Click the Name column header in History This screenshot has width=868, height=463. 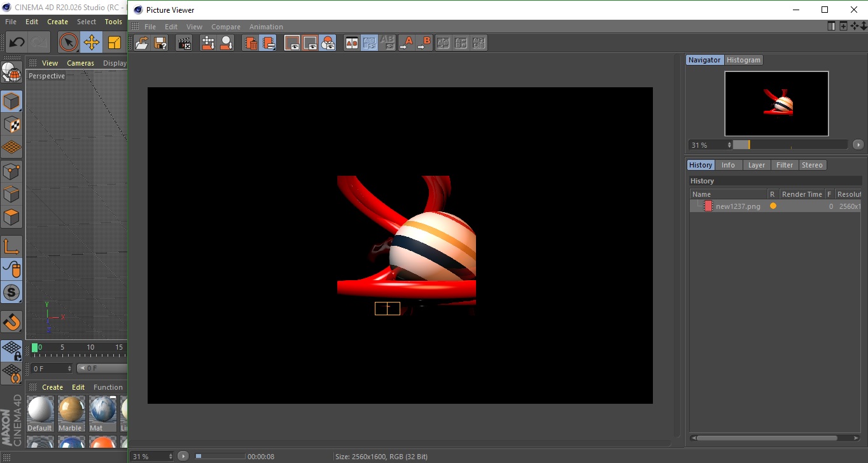[x=729, y=194]
